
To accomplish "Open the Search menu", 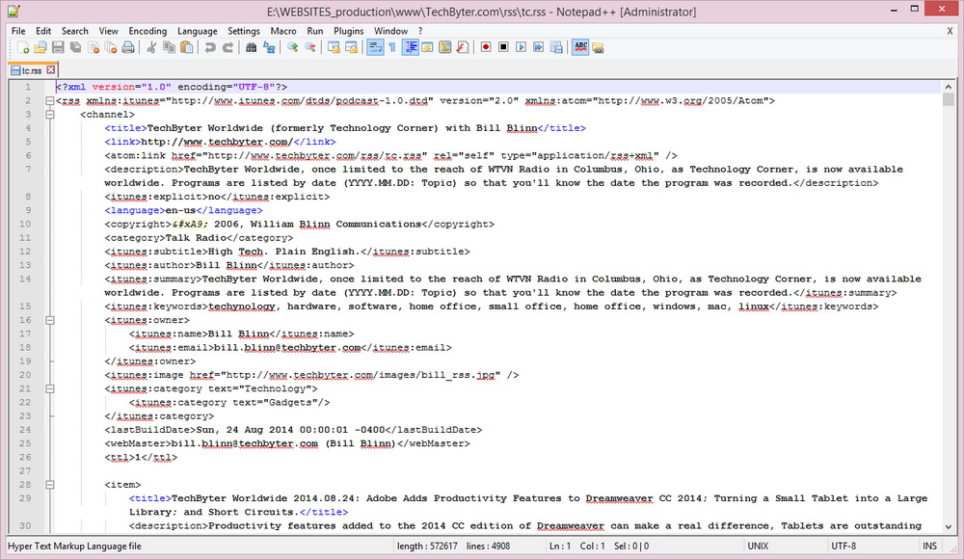I will 75,31.
